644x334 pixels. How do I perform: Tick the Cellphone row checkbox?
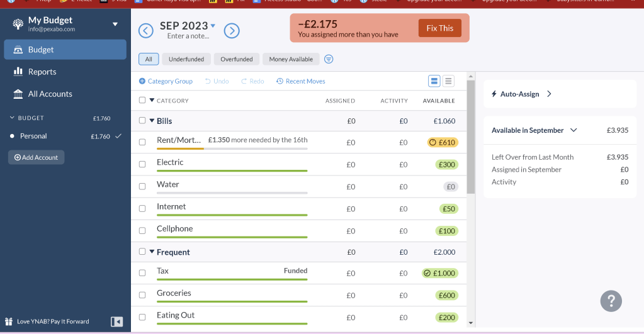[x=142, y=231]
